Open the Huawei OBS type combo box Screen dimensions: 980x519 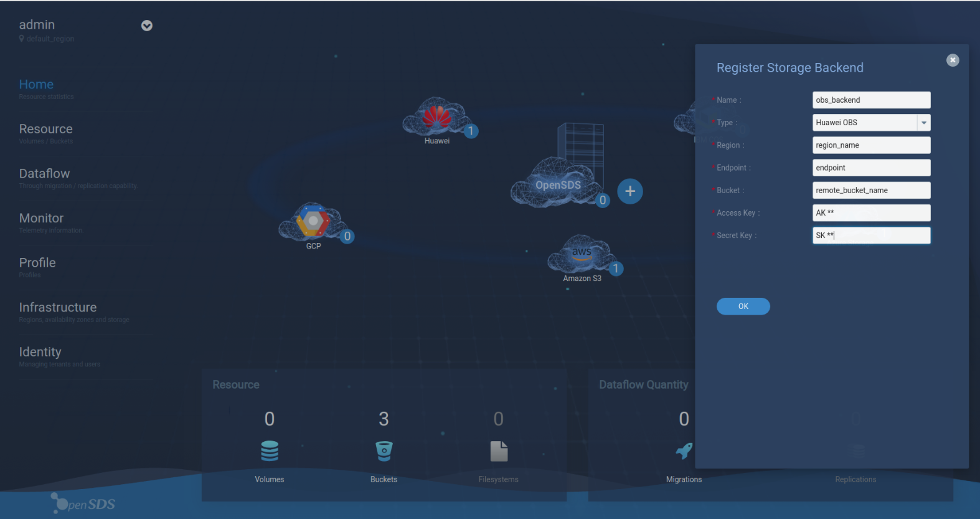871,123
